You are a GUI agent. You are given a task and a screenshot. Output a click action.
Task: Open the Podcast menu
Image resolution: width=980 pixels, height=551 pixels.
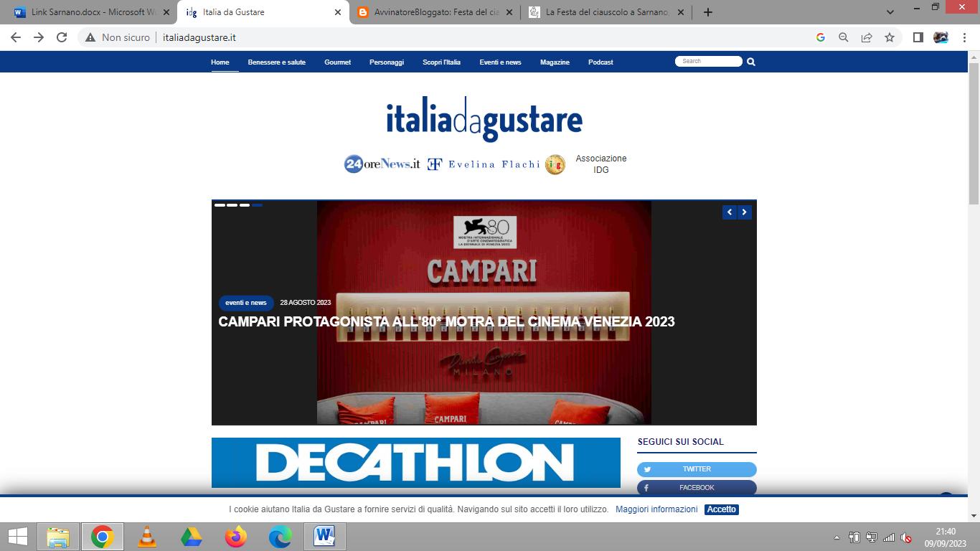click(x=600, y=62)
